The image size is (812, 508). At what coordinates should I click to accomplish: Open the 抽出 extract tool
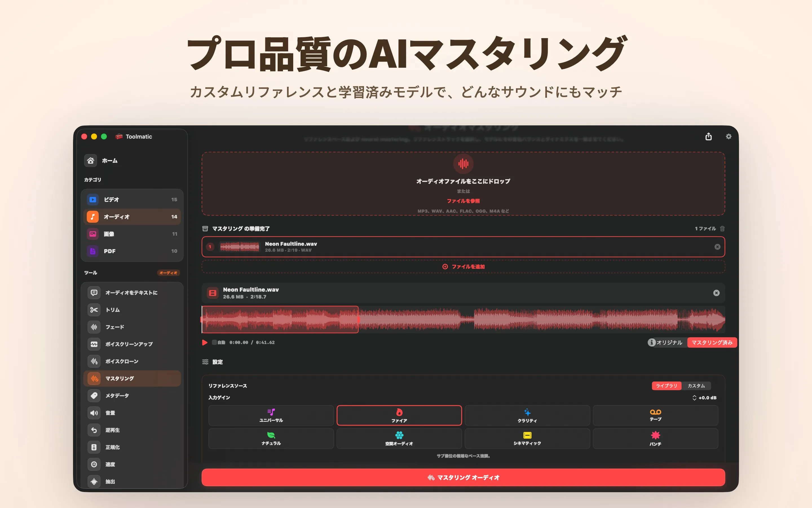[x=132, y=481]
